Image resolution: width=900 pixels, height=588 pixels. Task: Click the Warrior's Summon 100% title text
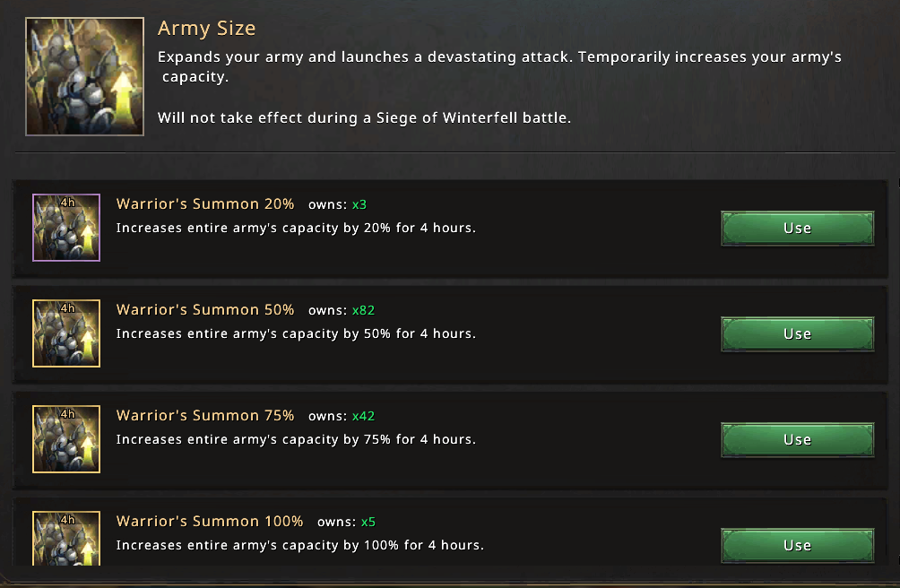210,521
